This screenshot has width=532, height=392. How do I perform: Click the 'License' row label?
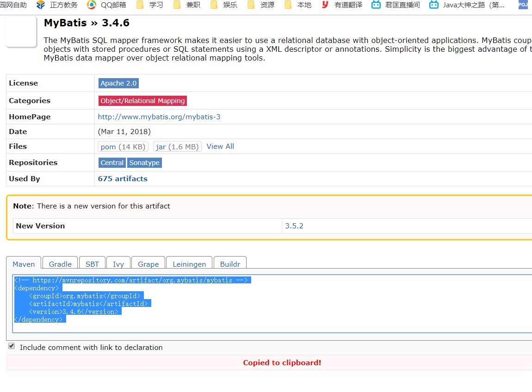24,83
